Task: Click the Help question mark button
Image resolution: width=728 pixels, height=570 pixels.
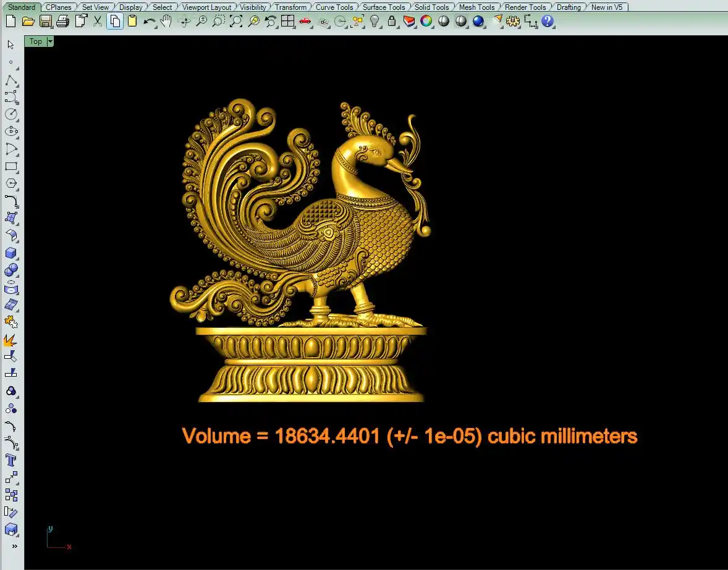Action: (547, 22)
